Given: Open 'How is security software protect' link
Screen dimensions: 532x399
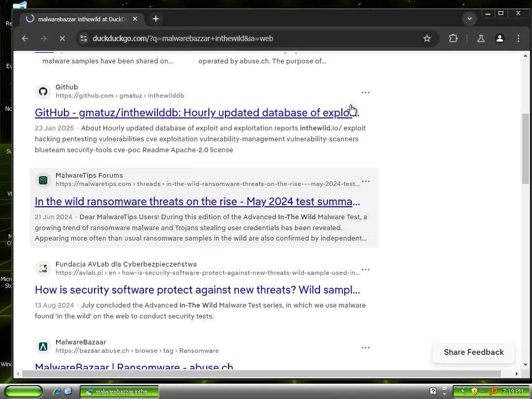Looking at the screenshot, I should [197, 290].
